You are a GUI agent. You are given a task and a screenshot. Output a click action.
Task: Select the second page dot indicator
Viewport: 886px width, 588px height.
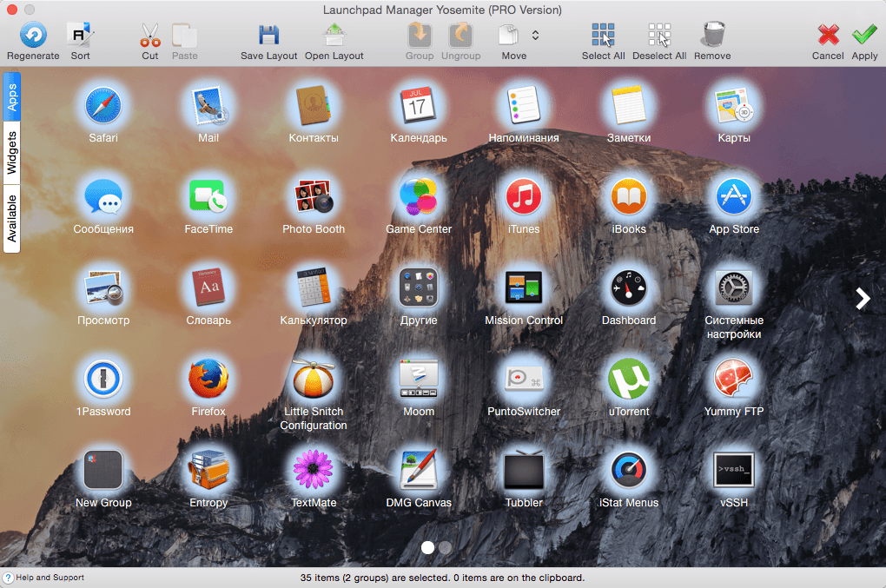coord(446,547)
